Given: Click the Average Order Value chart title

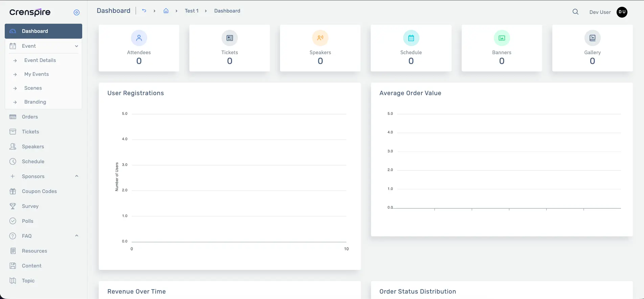Looking at the screenshot, I should pyautogui.click(x=410, y=93).
